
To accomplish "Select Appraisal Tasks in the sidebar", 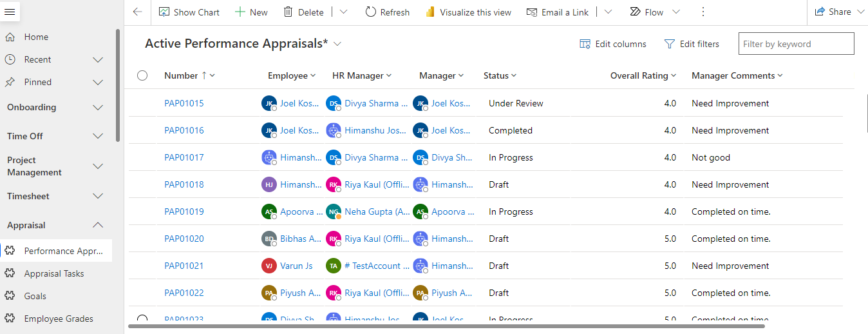I will point(54,273).
